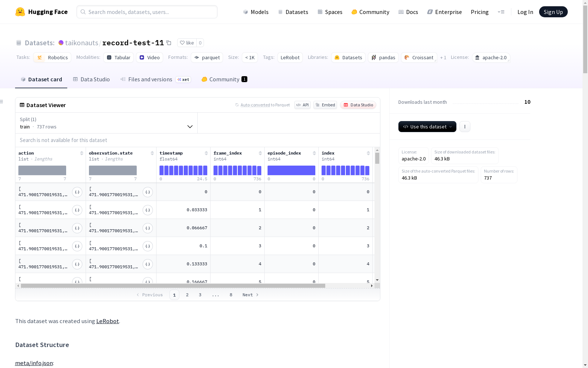Sort by the action column
The height and width of the screenshot is (368, 588).
click(82, 153)
